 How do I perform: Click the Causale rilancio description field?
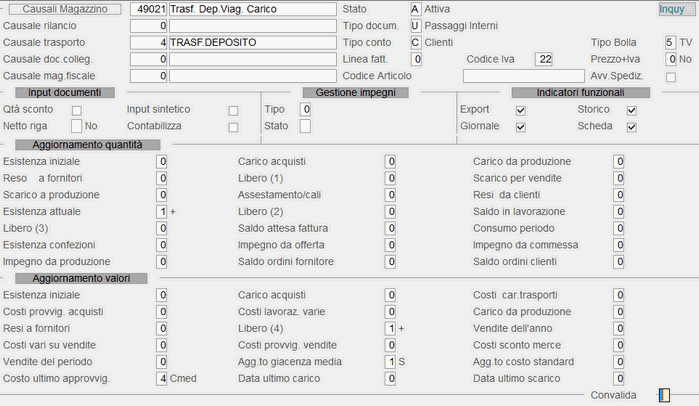[x=253, y=26]
